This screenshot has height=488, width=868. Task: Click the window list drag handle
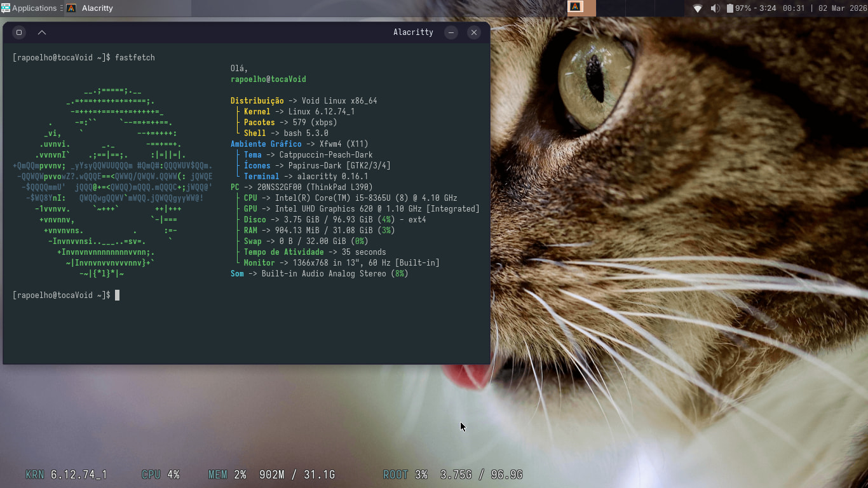[62, 8]
